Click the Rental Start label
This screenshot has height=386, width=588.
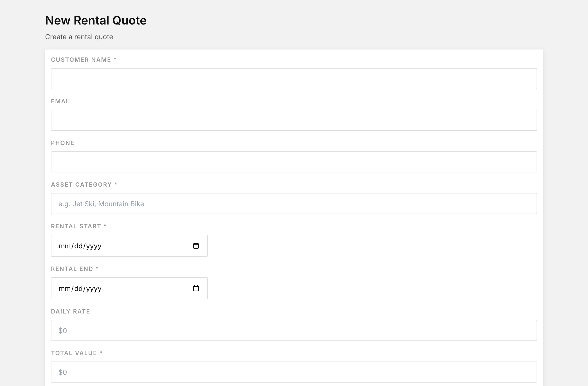point(79,226)
